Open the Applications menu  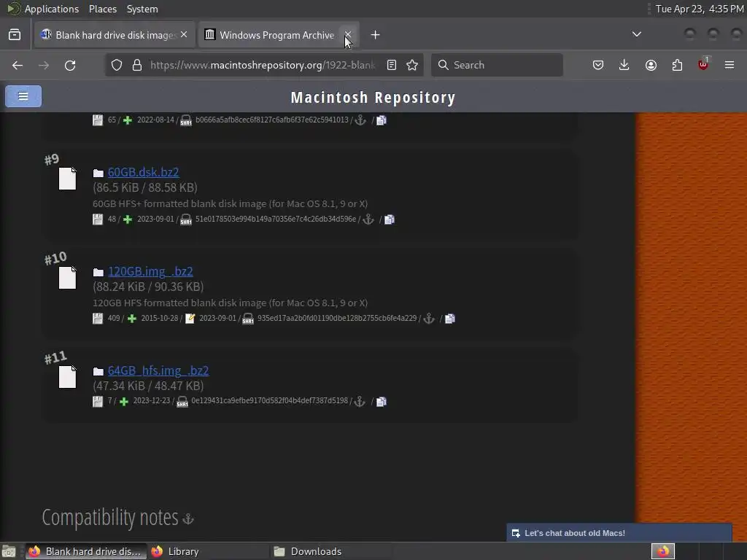(52, 9)
